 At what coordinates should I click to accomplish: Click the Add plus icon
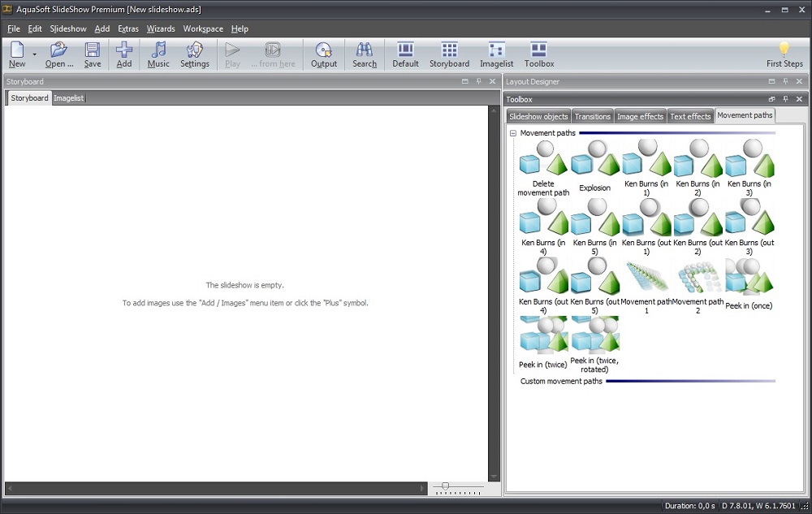point(123,50)
